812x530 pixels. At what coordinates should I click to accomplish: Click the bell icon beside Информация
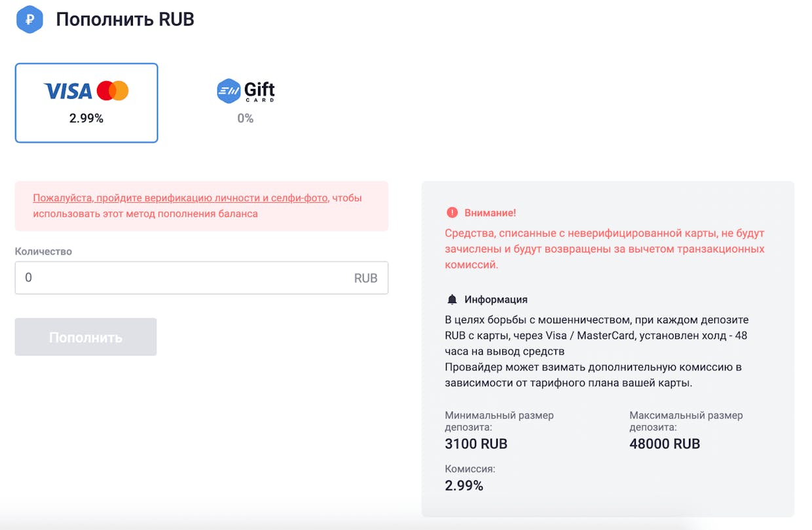click(x=452, y=299)
